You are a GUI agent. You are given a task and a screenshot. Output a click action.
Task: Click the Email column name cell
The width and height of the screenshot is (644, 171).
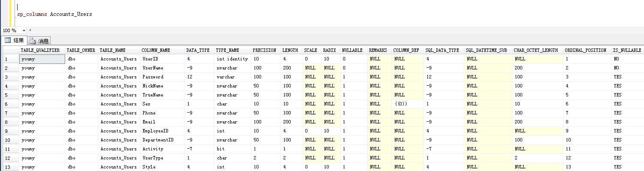[162, 122]
